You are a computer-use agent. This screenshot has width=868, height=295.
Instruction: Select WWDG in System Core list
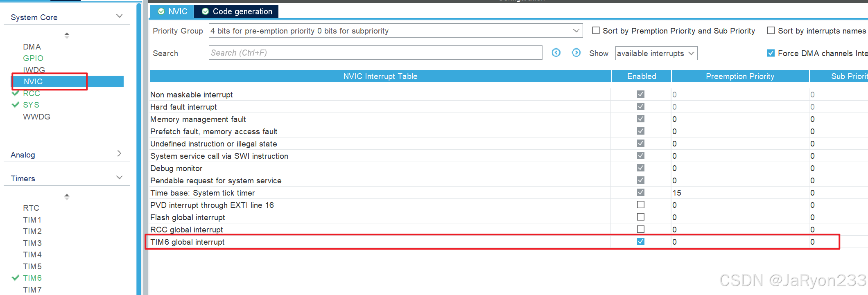coord(37,117)
